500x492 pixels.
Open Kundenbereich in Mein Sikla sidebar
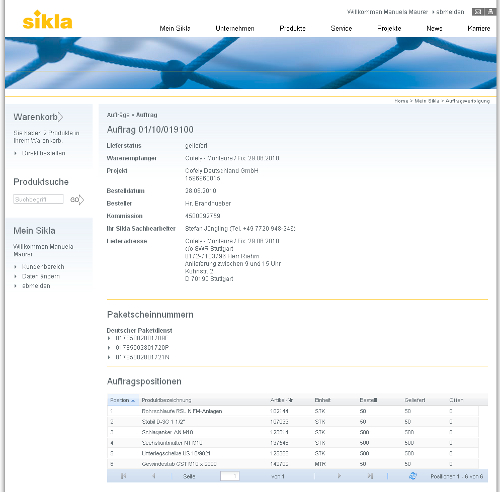pos(43,267)
